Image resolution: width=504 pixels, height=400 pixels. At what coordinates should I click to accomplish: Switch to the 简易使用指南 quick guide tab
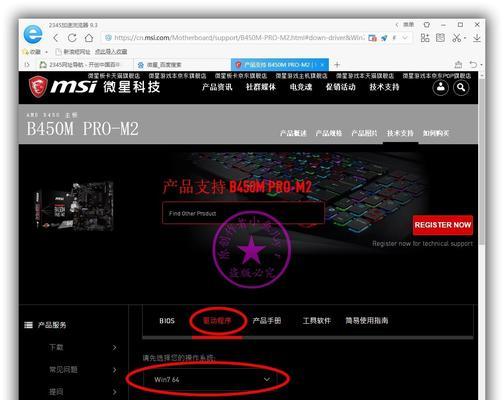pyautogui.click(x=367, y=321)
